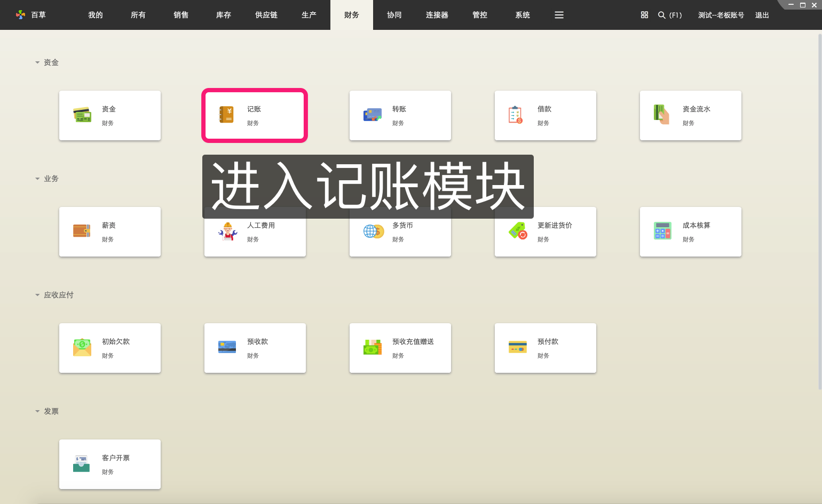
Task: Click the 人工费用 worker icon
Action: tap(227, 231)
